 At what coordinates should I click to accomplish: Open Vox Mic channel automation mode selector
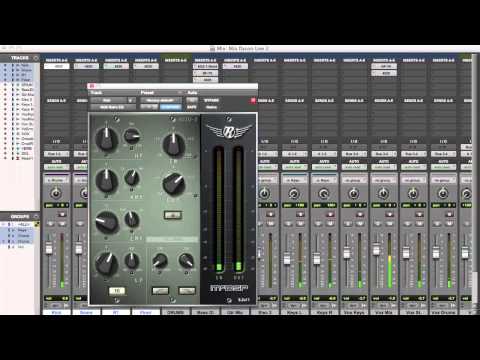[384, 167]
